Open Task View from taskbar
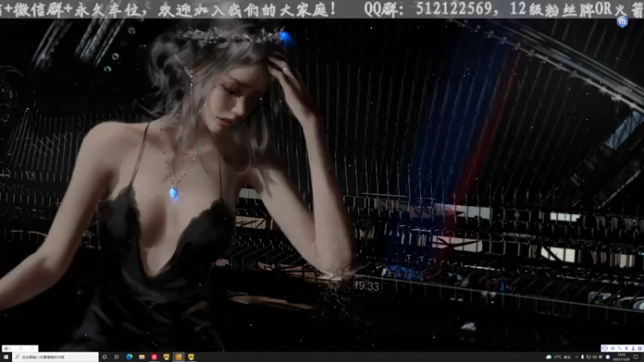Viewport: 644px width, 362px height. (x=117, y=357)
